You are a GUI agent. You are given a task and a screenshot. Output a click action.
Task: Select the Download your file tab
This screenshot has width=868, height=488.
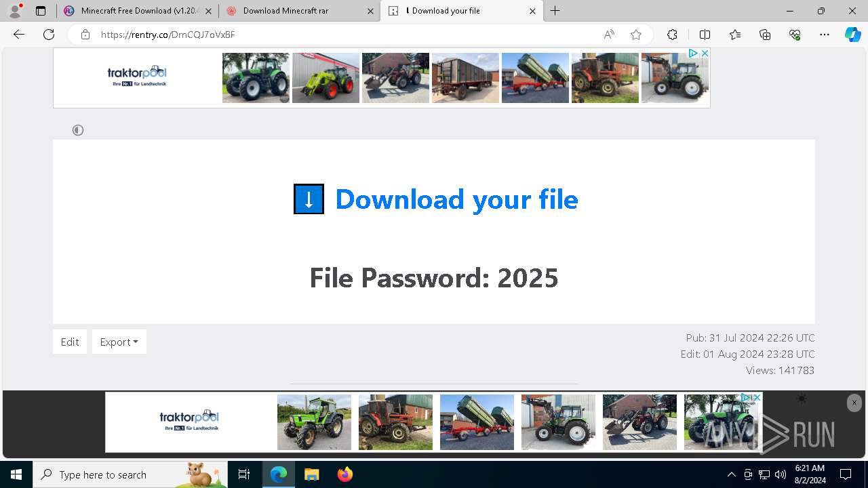pos(461,11)
